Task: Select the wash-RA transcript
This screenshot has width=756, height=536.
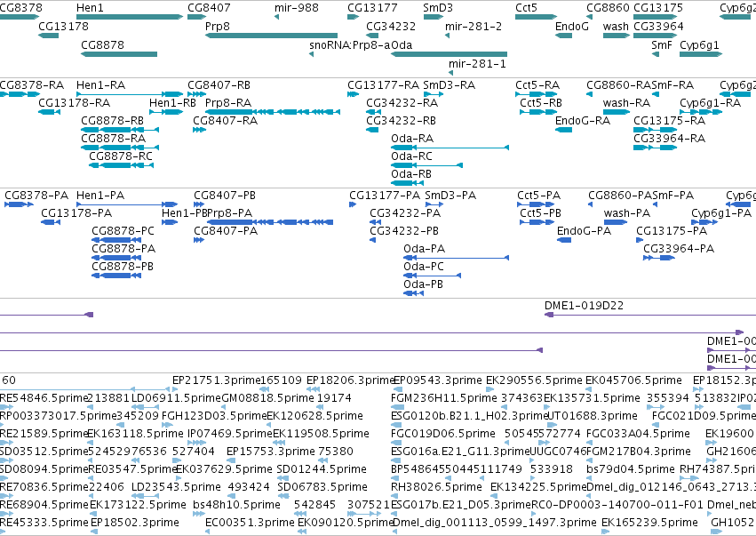Action: (617, 112)
